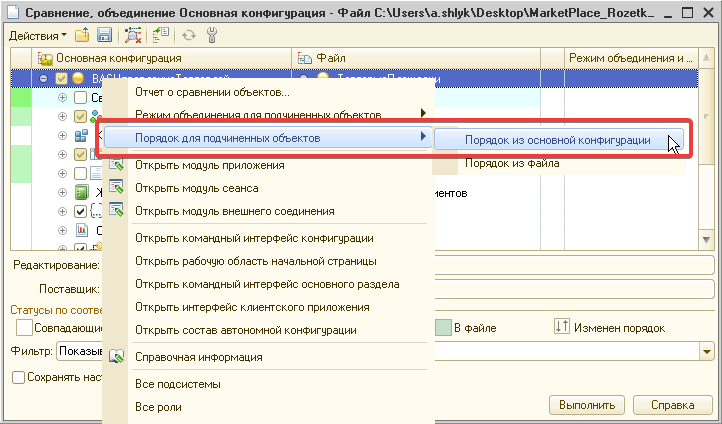Screen dimensions: 722x424
Task: Click the Выполнить button
Action: [x=587, y=405]
